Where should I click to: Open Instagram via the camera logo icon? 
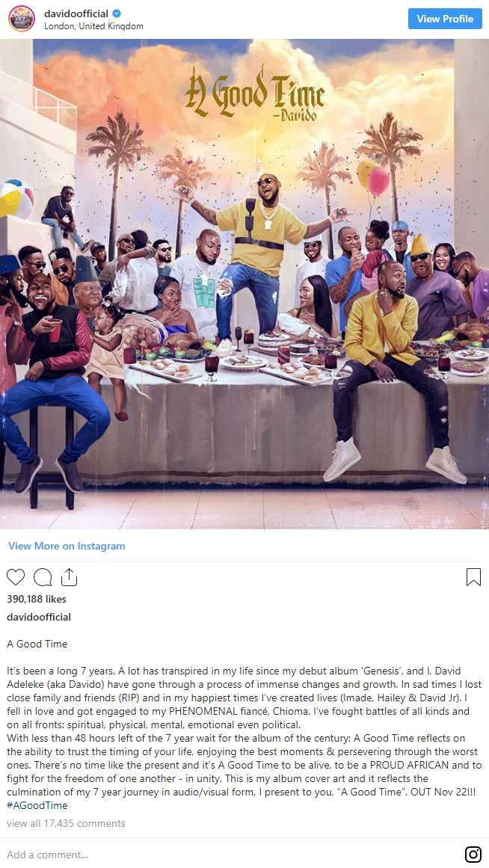tap(473, 854)
